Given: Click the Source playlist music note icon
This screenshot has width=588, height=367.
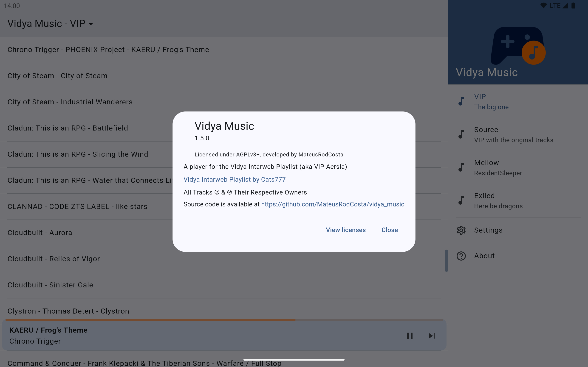Looking at the screenshot, I should (461, 134).
